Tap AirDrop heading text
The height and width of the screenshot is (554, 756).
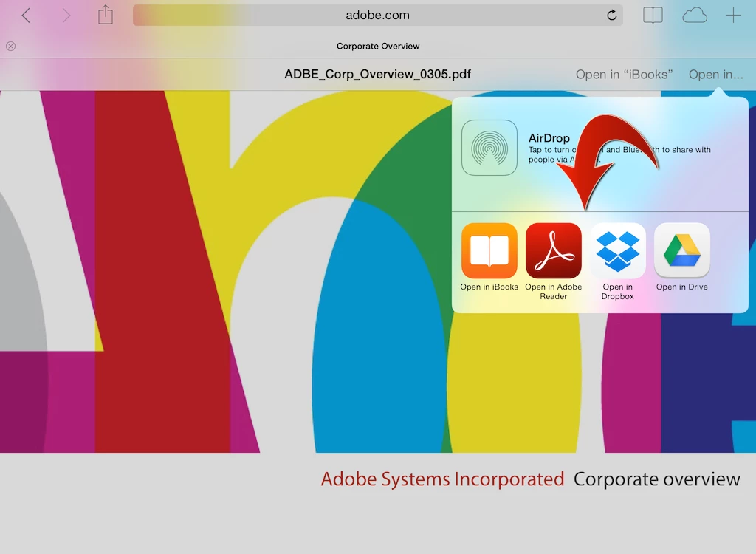[x=549, y=138]
